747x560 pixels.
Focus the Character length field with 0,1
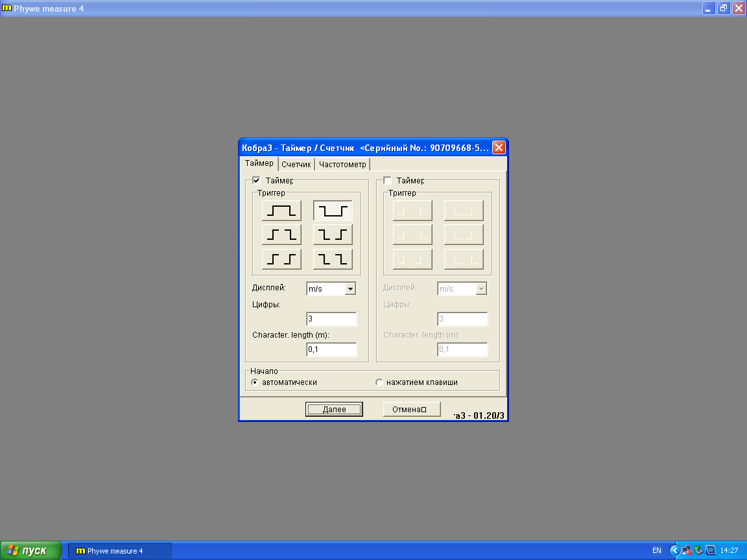point(331,349)
